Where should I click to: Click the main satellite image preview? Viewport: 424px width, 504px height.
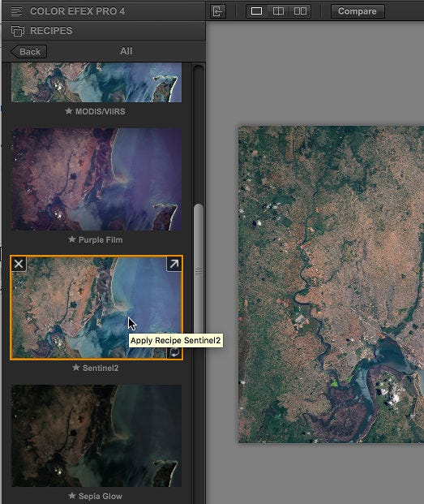pos(331,284)
